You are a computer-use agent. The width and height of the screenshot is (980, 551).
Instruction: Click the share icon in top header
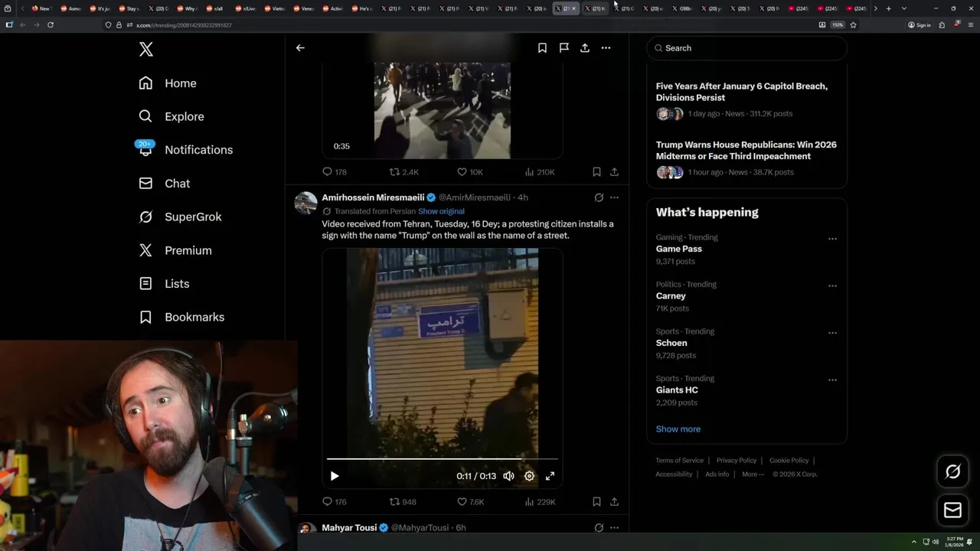point(585,47)
